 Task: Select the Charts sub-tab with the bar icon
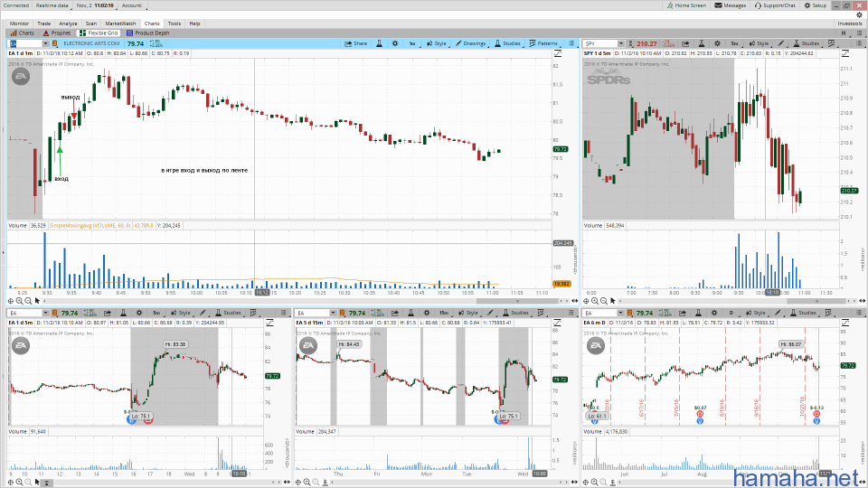point(22,33)
